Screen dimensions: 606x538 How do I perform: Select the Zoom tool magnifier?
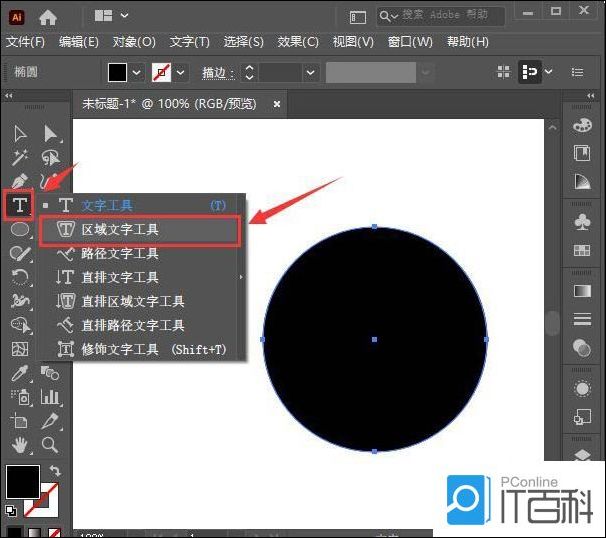[x=50, y=445]
